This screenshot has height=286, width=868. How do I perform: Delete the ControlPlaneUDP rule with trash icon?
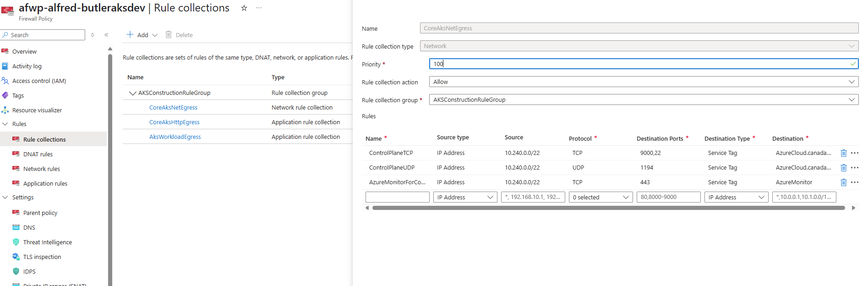pos(844,168)
